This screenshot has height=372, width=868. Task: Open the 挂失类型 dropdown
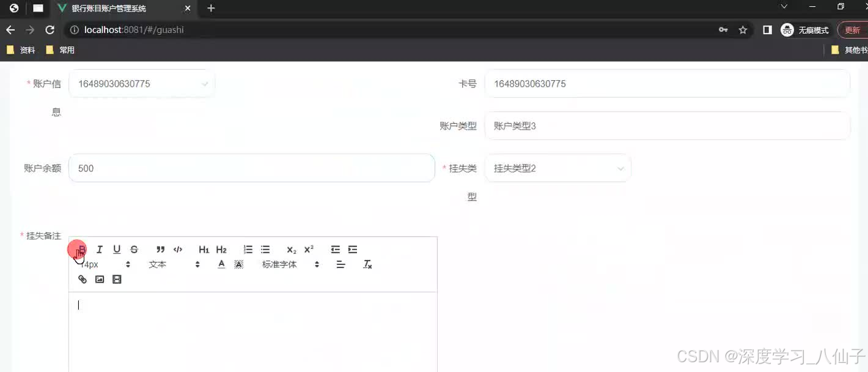click(557, 168)
